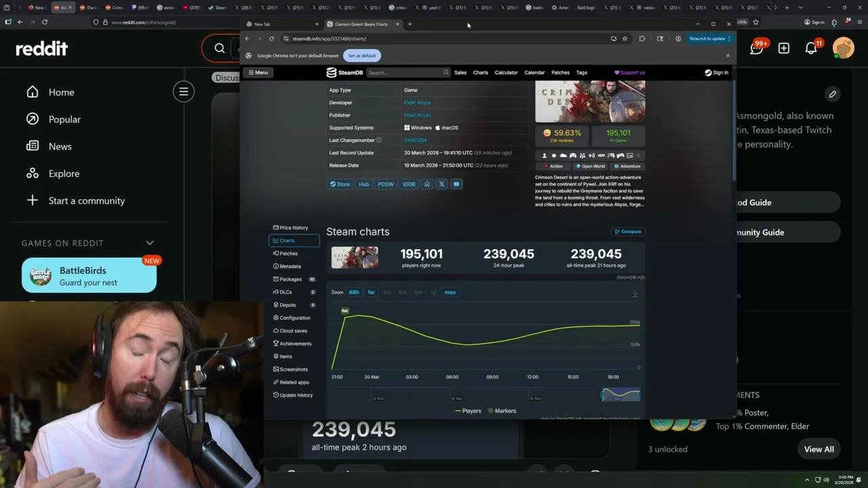Click the home website icon button
Screen dimensions: 868x488
pos(427,184)
